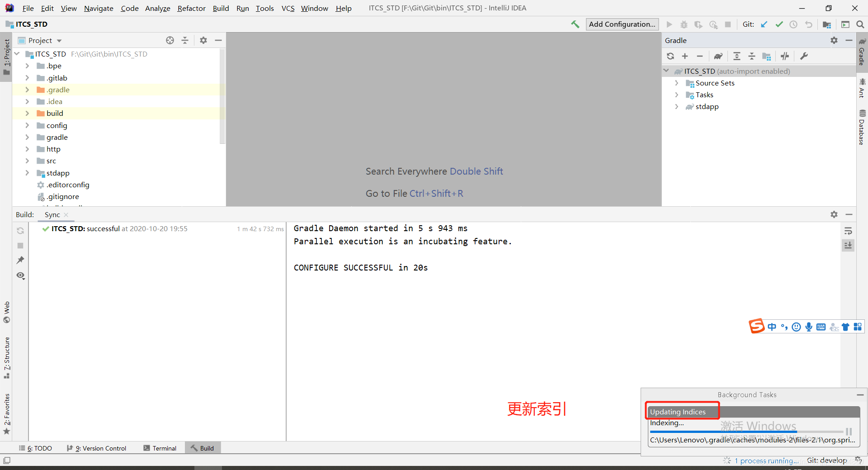Click locate/scroll-from-source target icon in Project panel
This screenshot has width=868, height=470.
click(x=170, y=40)
